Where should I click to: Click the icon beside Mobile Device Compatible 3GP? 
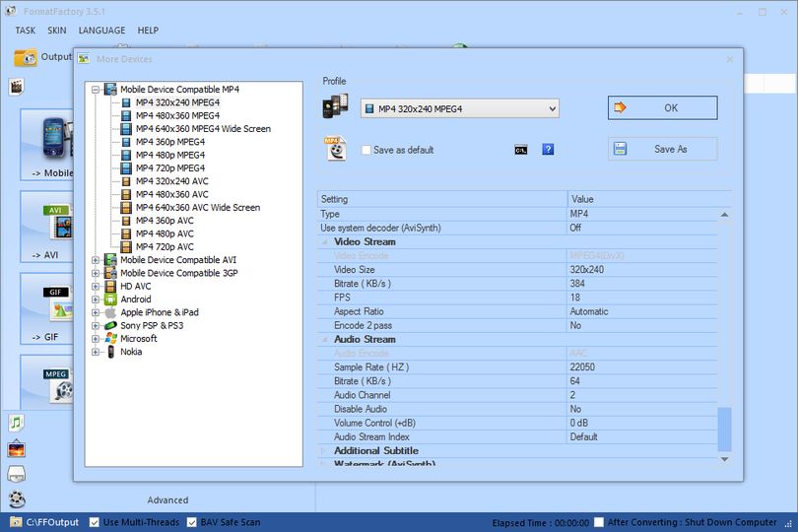click(110, 273)
